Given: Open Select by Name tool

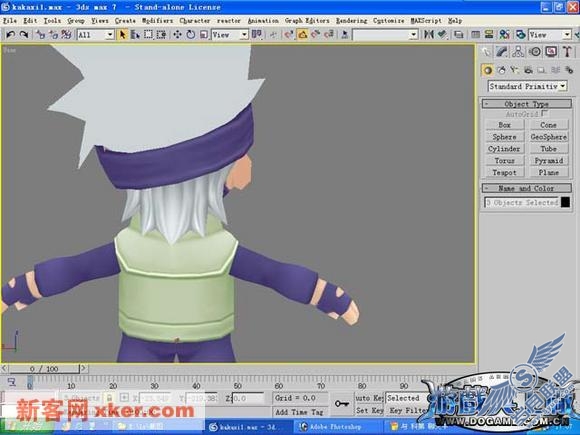Looking at the screenshot, I should pyautogui.click(x=135, y=34).
